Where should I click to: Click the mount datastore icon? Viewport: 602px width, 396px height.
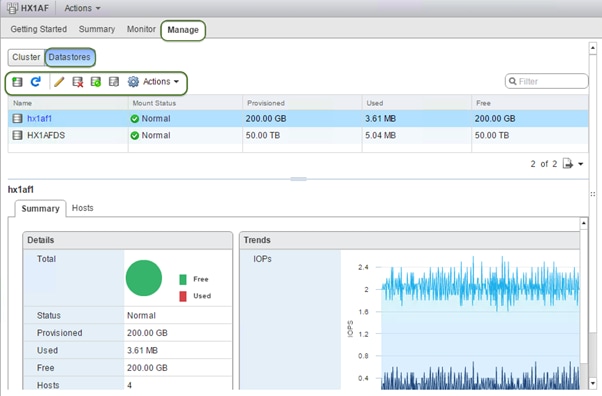click(96, 82)
